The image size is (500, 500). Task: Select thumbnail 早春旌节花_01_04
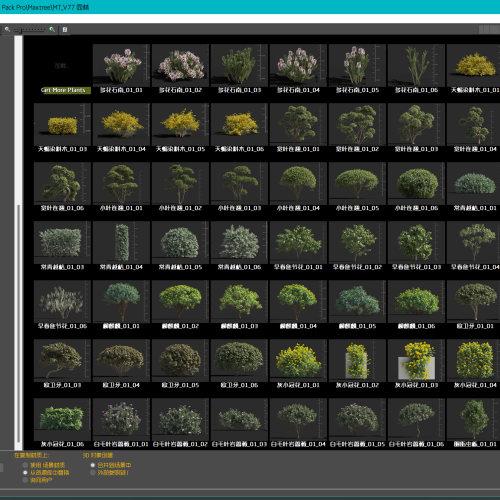pyautogui.click(x=473, y=242)
